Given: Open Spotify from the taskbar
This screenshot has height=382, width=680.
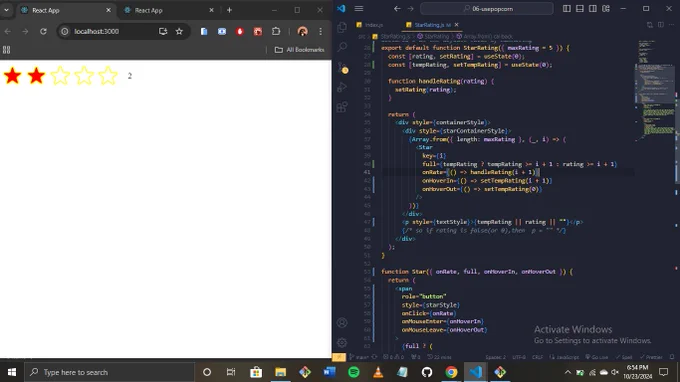Looking at the screenshot, I should point(354,372).
